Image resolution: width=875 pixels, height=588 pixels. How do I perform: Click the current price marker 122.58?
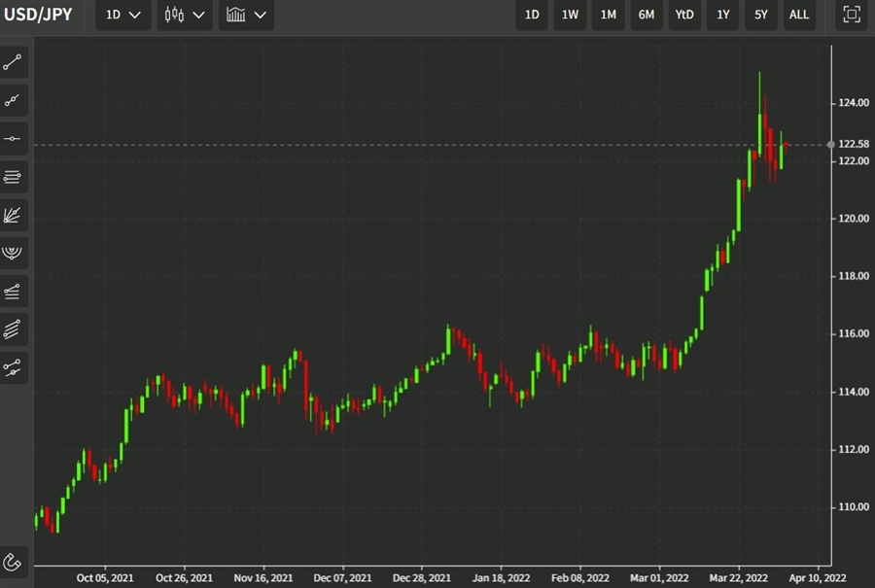point(854,144)
